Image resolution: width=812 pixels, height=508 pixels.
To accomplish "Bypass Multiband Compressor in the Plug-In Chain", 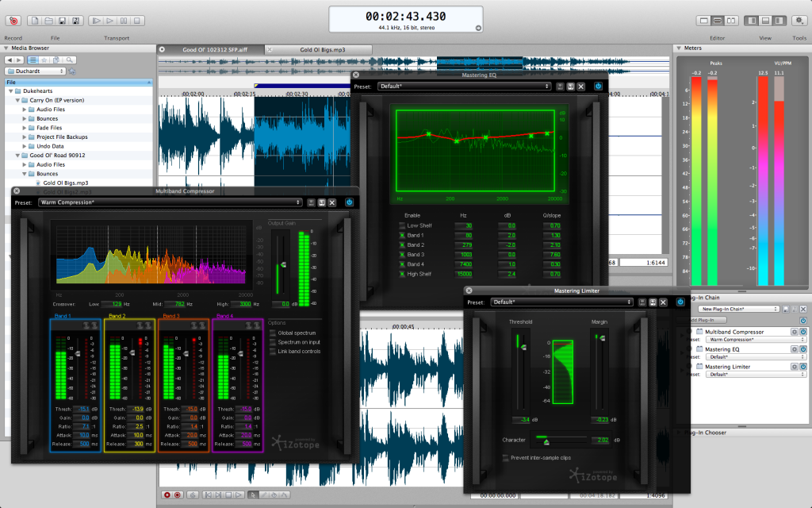I will click(803, 332).
